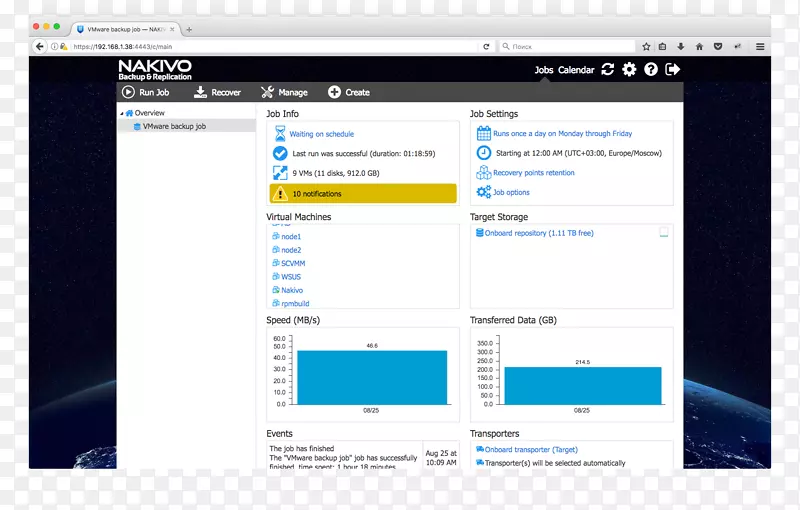Open NAKIVO settings gear
800x510 pixels.
(x=629, y=69)
